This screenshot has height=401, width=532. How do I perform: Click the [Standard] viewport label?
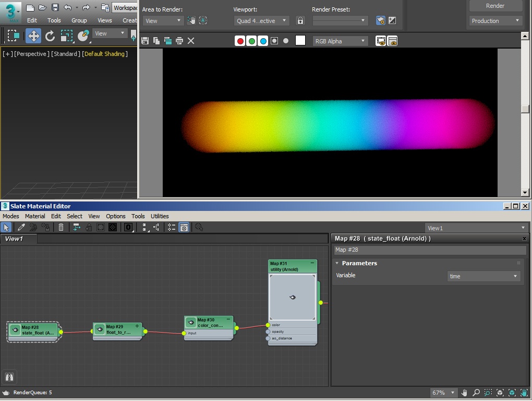tap(66, 54)
